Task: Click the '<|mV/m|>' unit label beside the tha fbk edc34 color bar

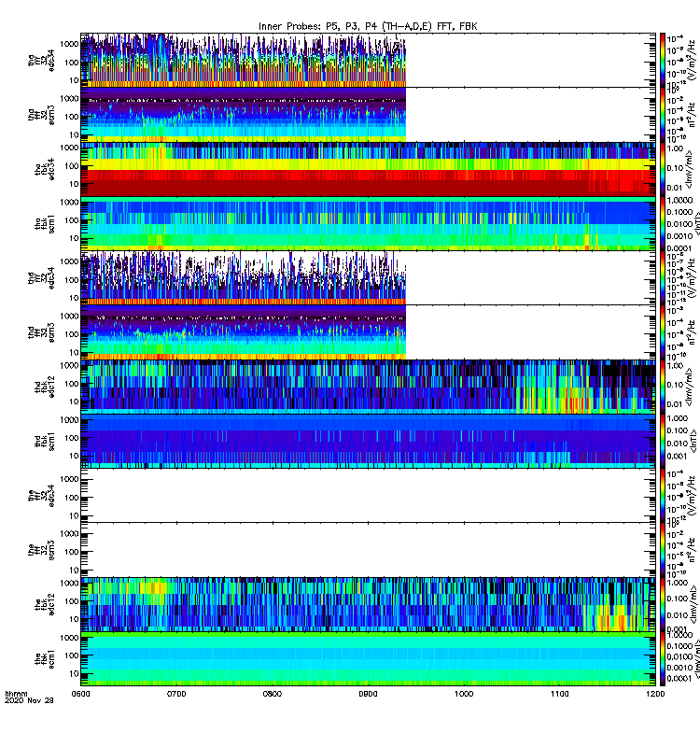Action: point(690,170)
